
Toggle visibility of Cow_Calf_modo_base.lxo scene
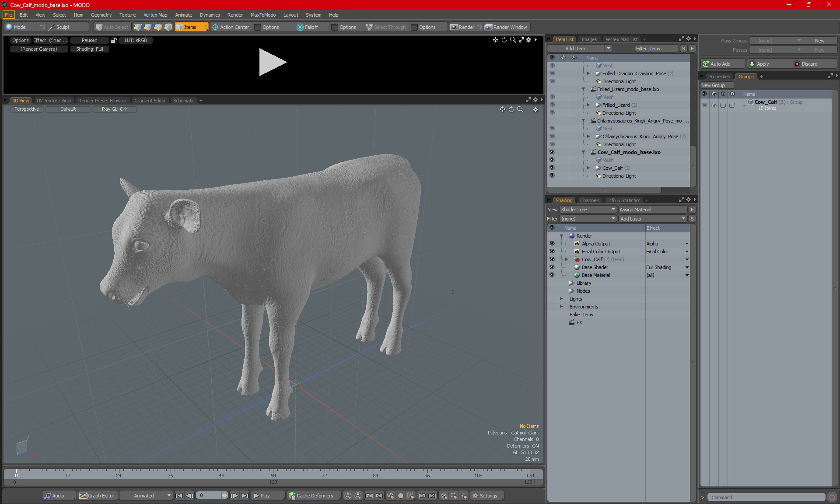pos(552,152)
